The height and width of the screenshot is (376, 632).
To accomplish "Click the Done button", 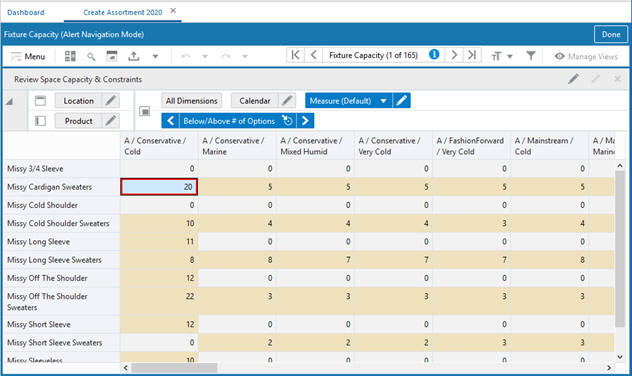I will click(x=611, y=34).
